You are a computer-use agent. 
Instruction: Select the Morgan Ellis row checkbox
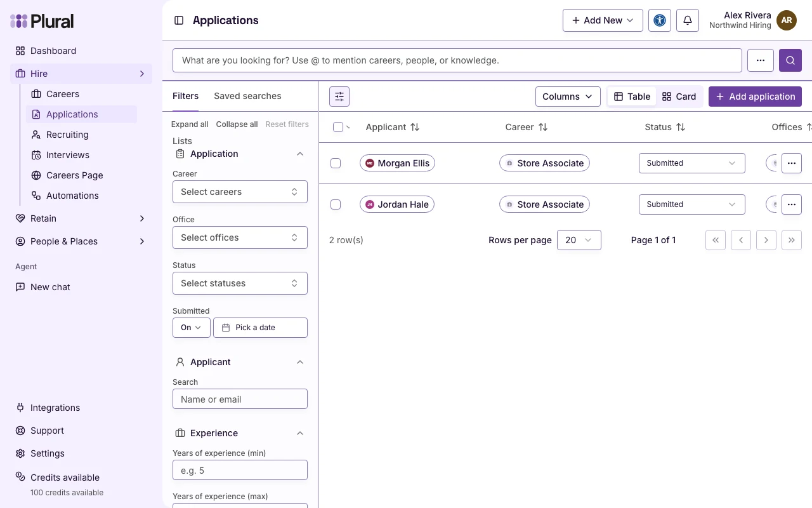click(336, 163)
